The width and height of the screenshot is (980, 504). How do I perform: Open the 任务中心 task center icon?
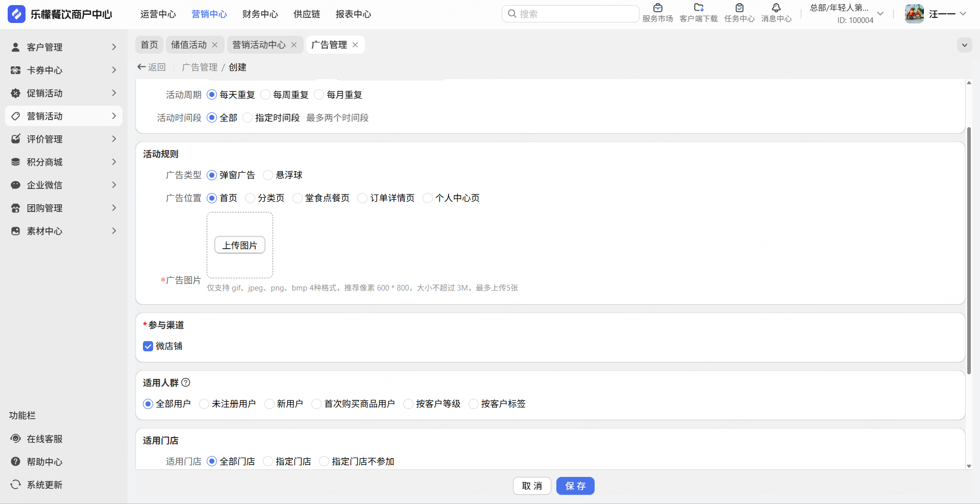pos(739,8)
